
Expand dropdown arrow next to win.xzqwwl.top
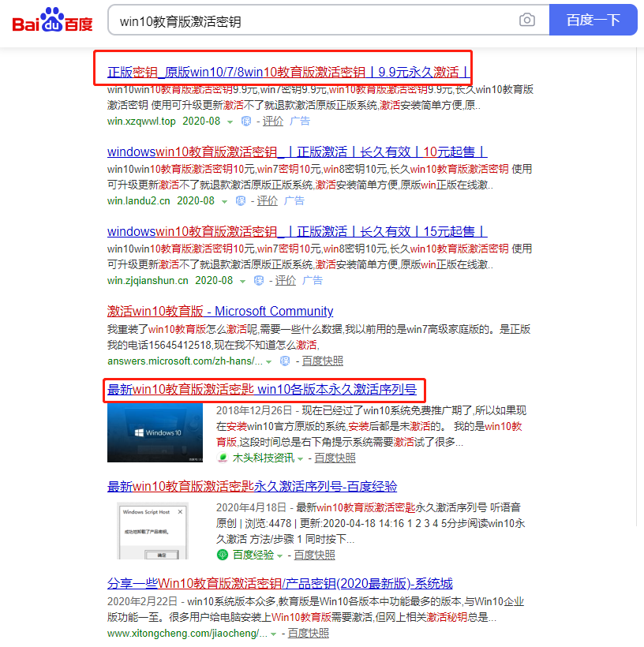point(230,122)
